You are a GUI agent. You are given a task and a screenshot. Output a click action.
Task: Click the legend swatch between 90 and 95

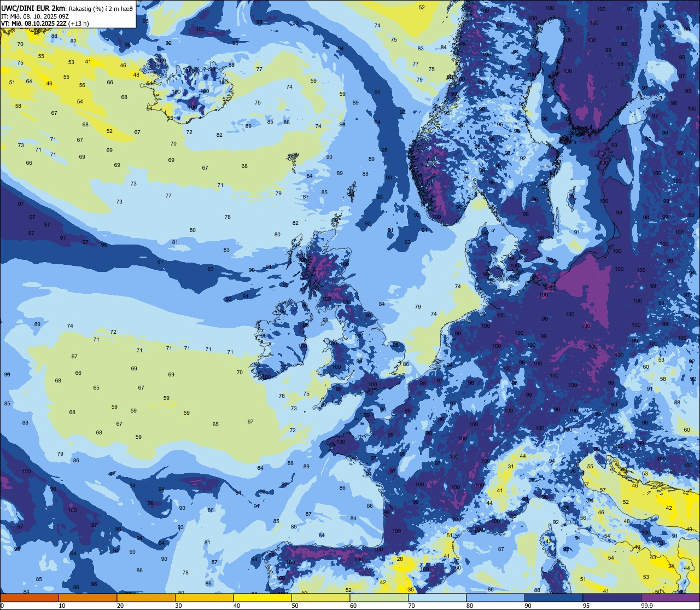tap(553, 597)
